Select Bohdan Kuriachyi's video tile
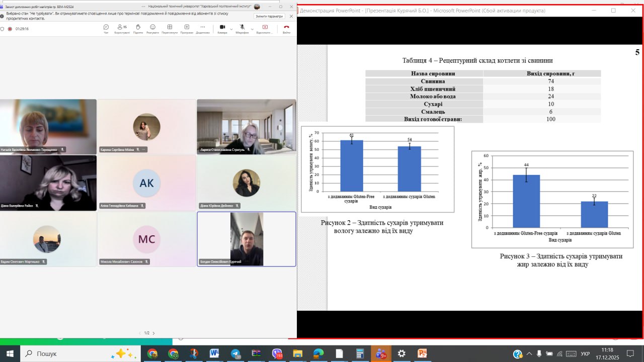Viewport: 644px width, 362px height. pos(247,239)
